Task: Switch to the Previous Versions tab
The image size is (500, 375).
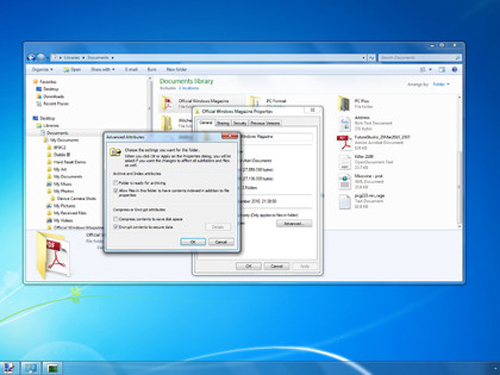Action: click(265, 123)
